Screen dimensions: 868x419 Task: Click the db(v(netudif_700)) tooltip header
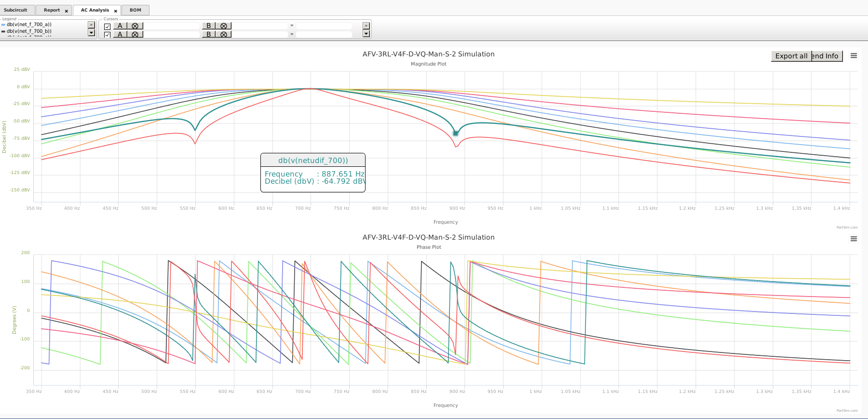(313, 161)
